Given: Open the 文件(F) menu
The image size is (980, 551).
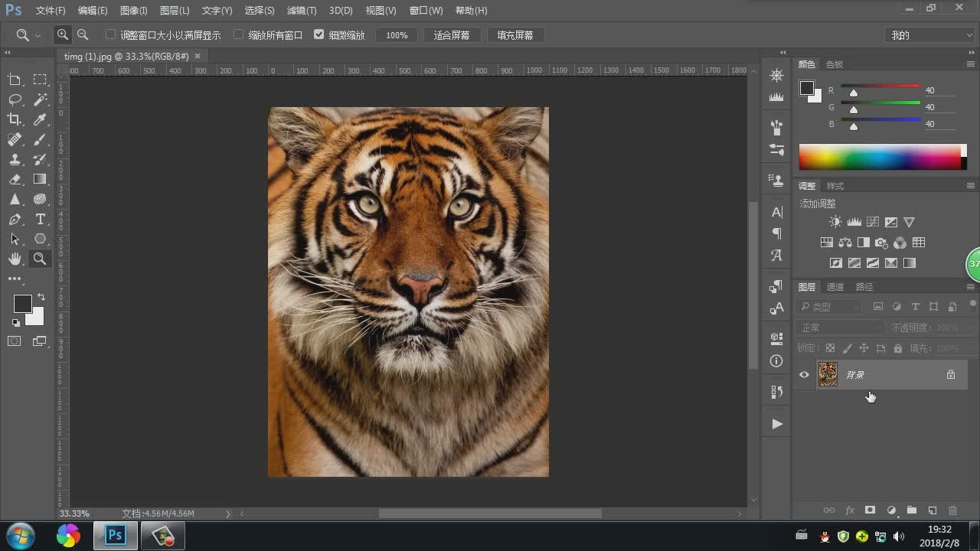Looking at the screenshot, I should click(51, 11).
